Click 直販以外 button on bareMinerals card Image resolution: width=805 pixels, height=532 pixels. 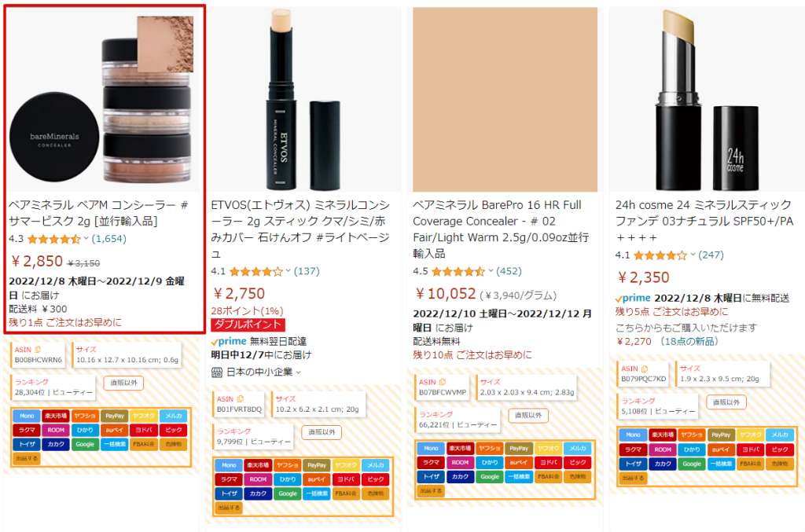click(123, 383)
